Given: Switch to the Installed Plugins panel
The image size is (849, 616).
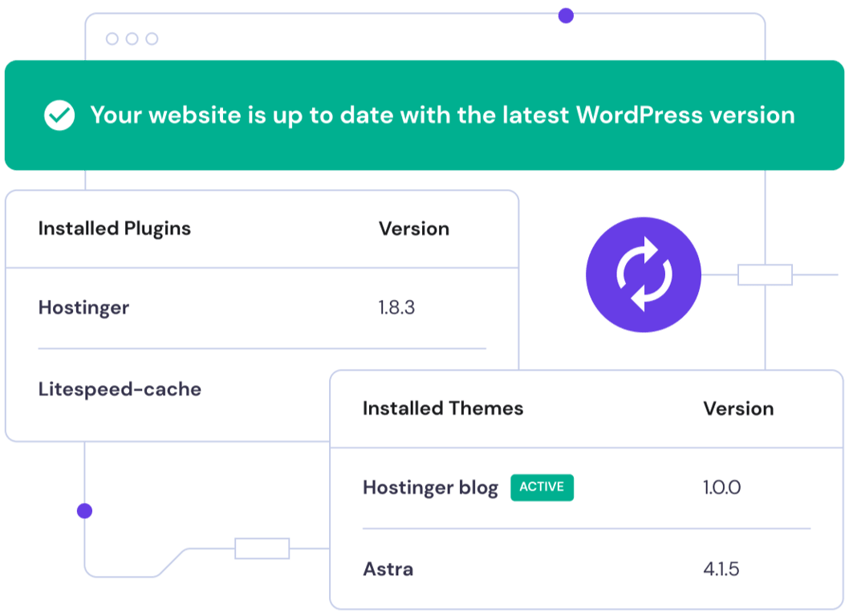Looking at the screenshot, I should [x=114, y=229].
